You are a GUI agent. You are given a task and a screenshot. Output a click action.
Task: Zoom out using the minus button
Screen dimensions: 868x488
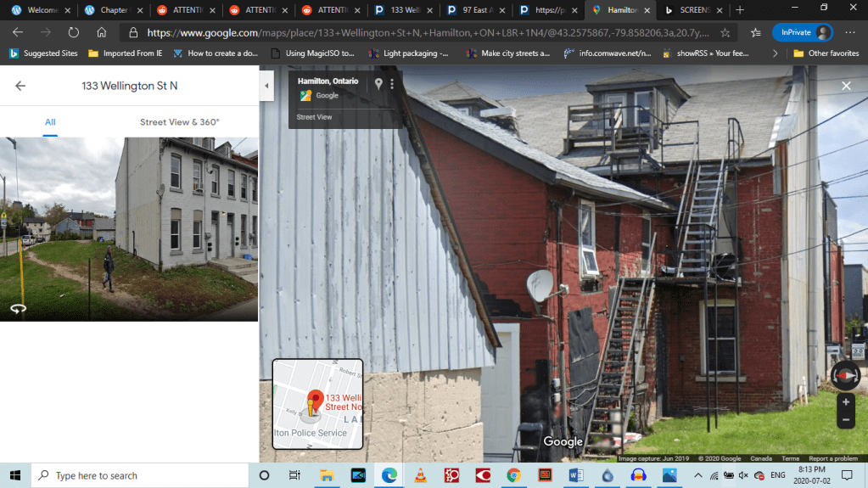[x=845, y=420]
